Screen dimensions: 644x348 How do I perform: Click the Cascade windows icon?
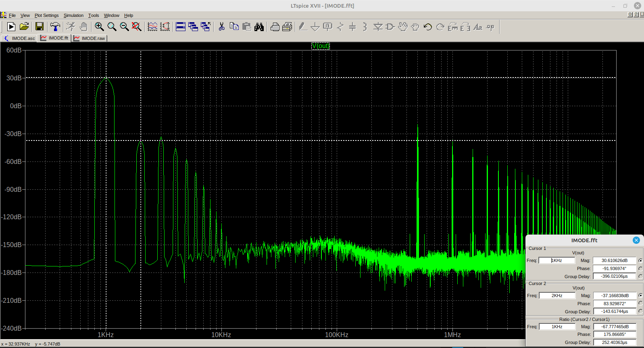[193, 27]
